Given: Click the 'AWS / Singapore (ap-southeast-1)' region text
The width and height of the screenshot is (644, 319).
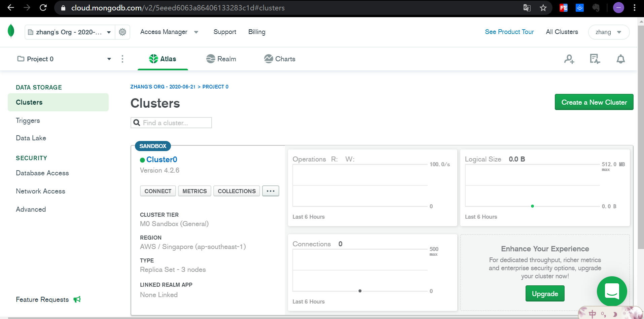Looking at the screenshot, I should click(x=193, y=247).
